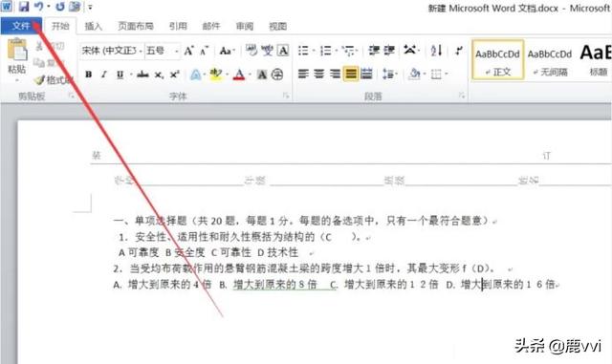Click the Save icon in quick access toolbar
The width and height of the screenshot is (612, 364).
[x=24, y=7]
